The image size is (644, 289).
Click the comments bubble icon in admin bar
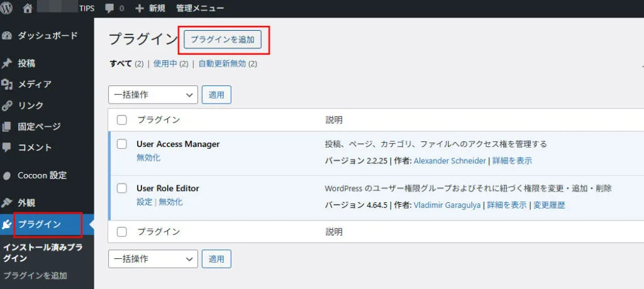pos(110,9)
